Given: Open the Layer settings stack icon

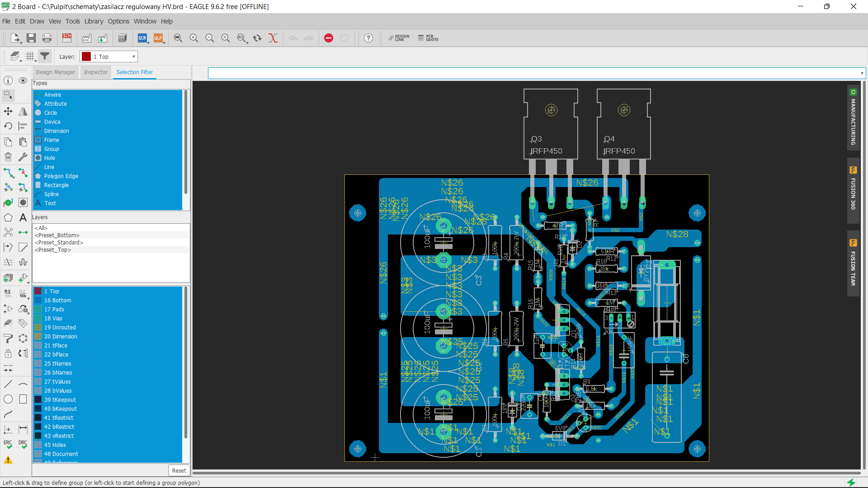Looking at the screenshot, I should (x=15, y=56).
